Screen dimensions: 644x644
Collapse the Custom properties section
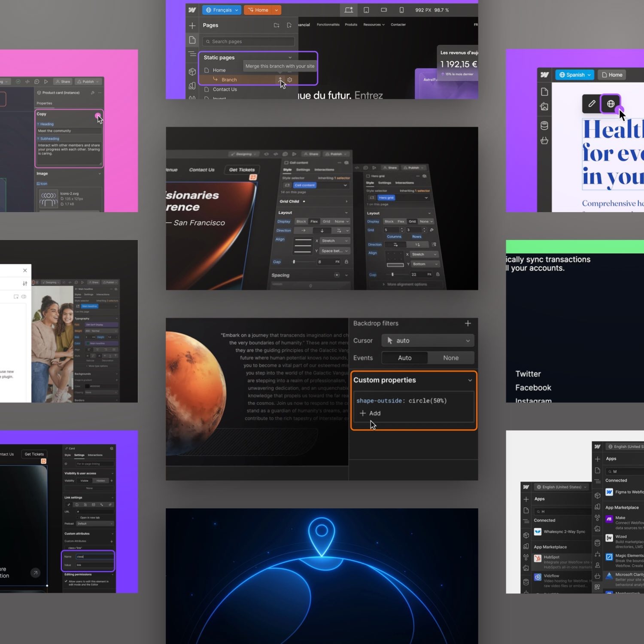pyautogui.click(x=470, y=380)
